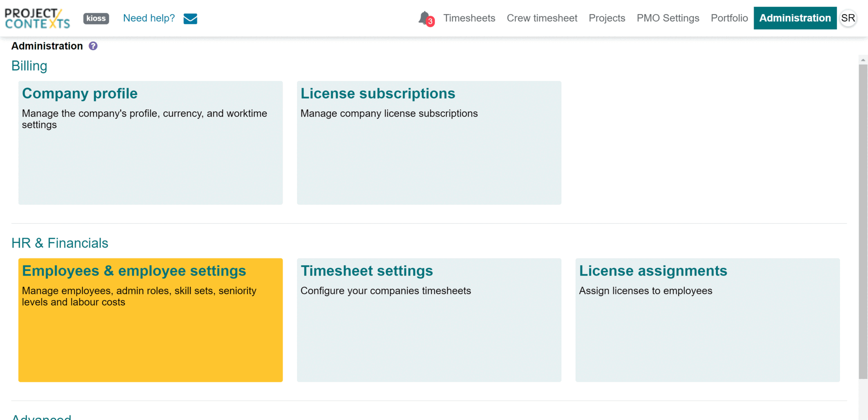Click "Manage company license subscriptions" description

click(x=389, y=113)
